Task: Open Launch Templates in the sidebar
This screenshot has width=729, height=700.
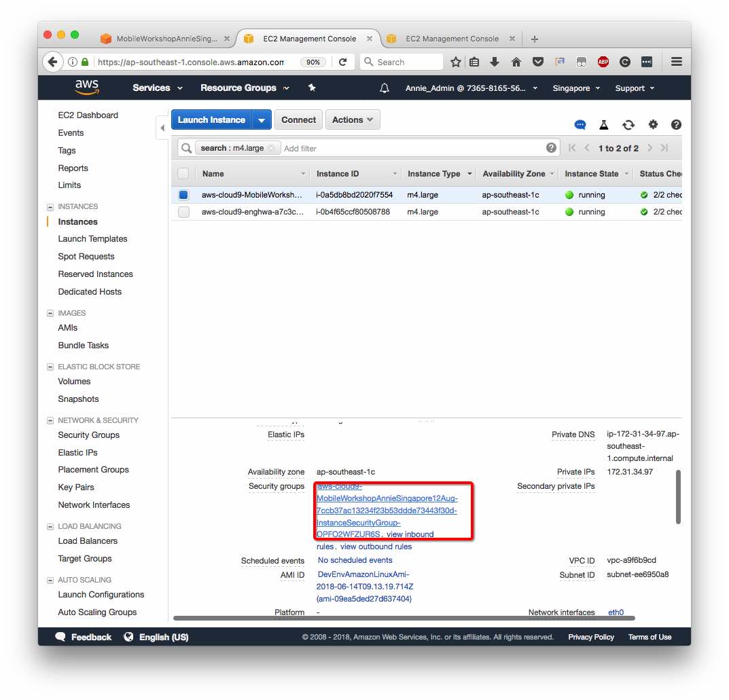Action: point(92,239)
